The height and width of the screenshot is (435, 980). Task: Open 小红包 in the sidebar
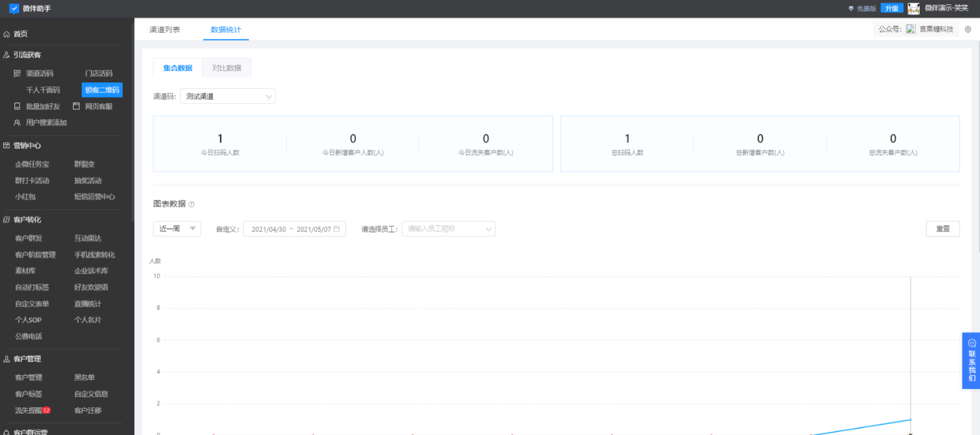tap(25, 197)
